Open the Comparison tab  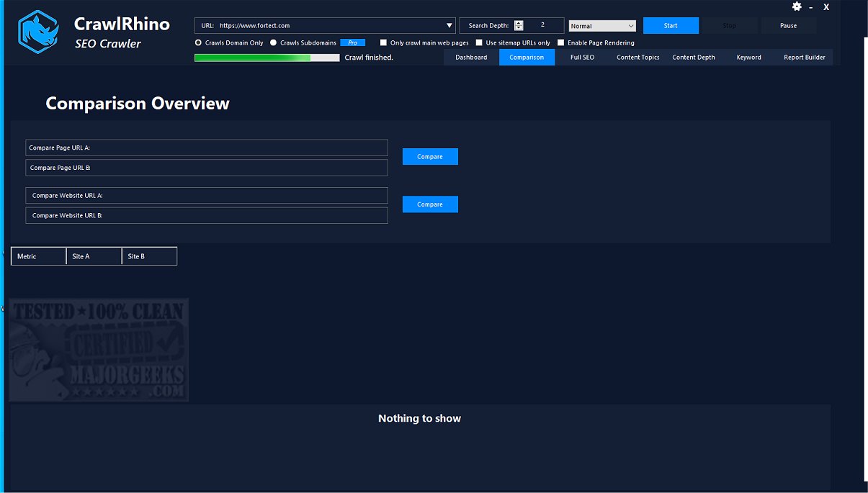[x=527, y=58]
